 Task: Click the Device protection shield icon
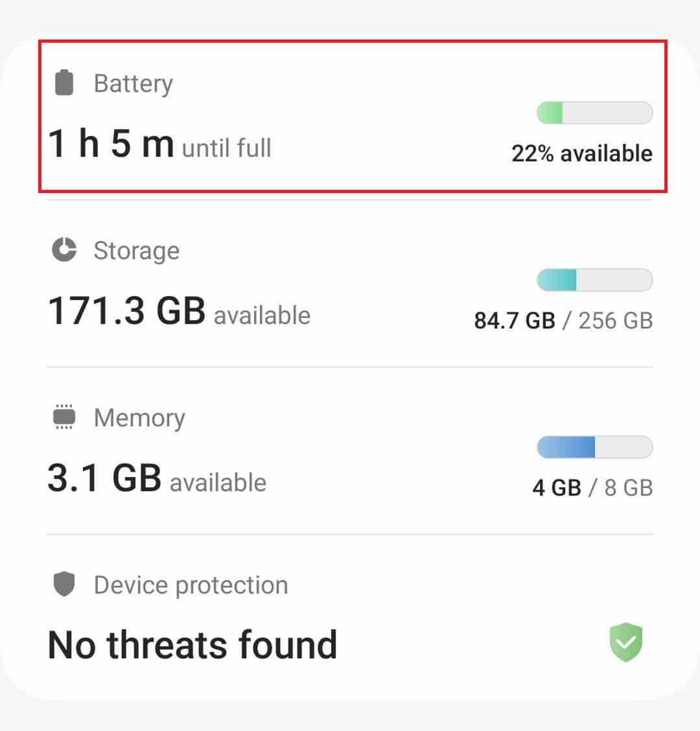pos(63,584)
